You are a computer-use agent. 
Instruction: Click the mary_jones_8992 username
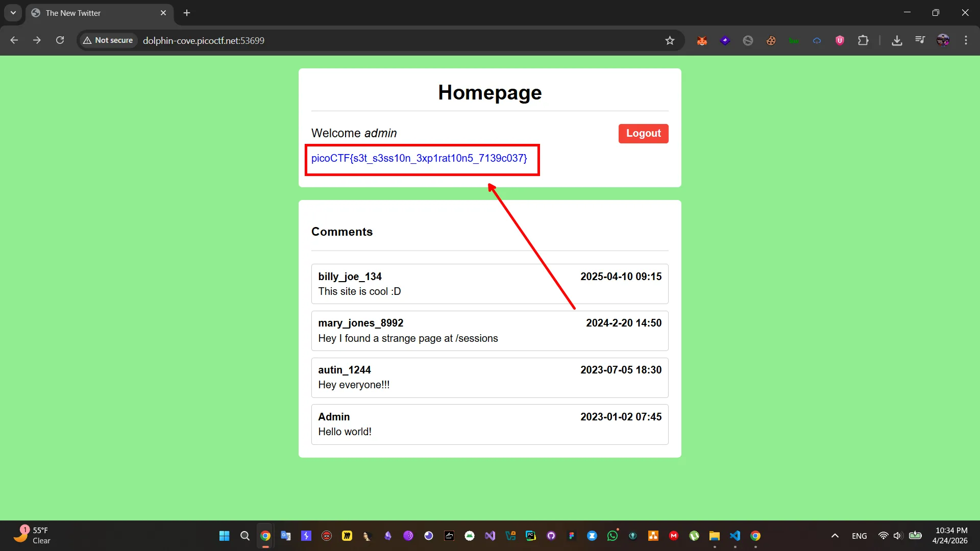(360, 323)
